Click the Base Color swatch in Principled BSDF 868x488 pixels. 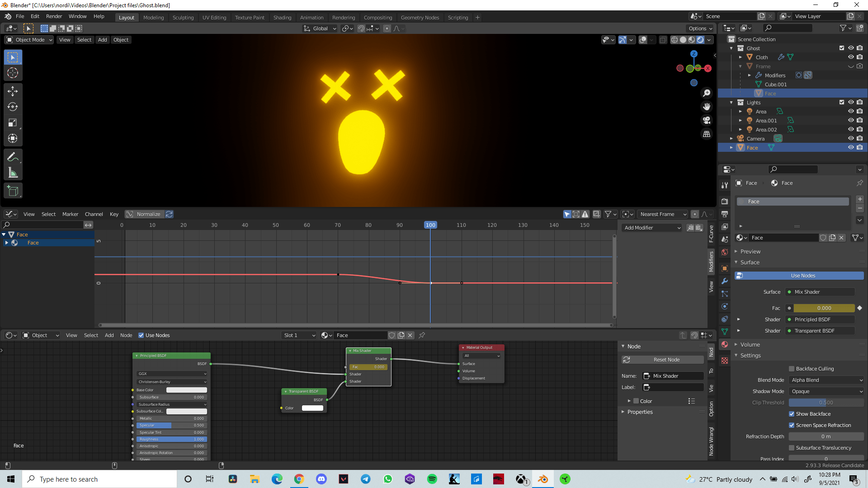(x=186, y=389)
